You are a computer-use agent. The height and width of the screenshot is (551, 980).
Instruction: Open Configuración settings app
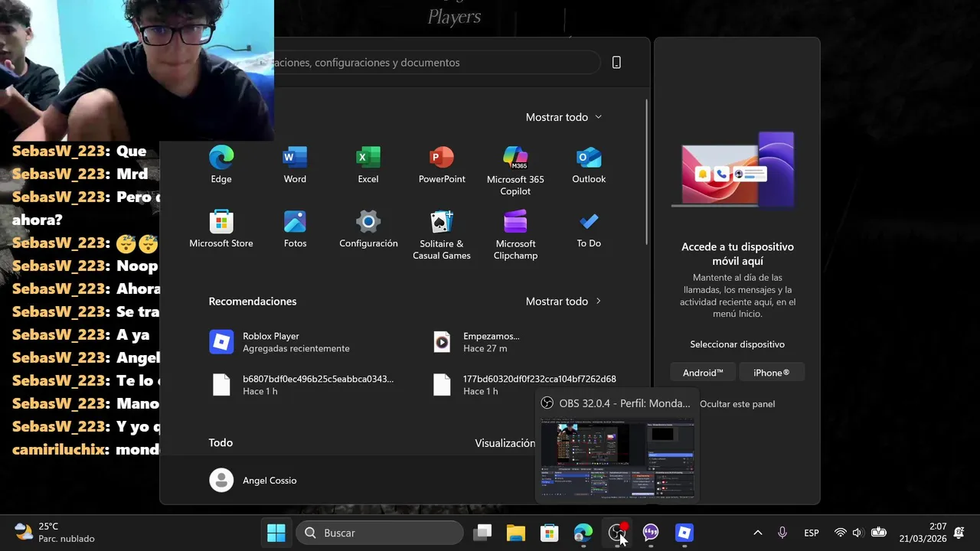coord(368,229)
